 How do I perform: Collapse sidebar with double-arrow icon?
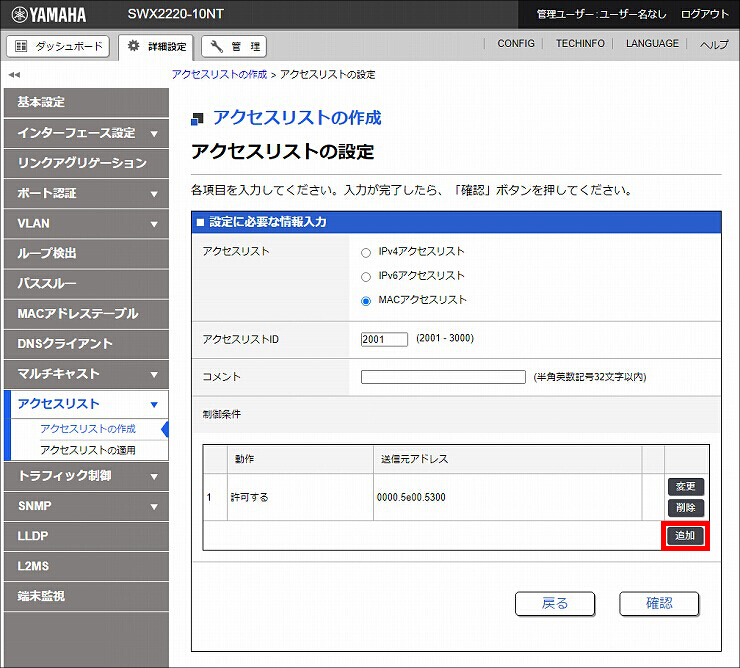(x=14, y=75)
